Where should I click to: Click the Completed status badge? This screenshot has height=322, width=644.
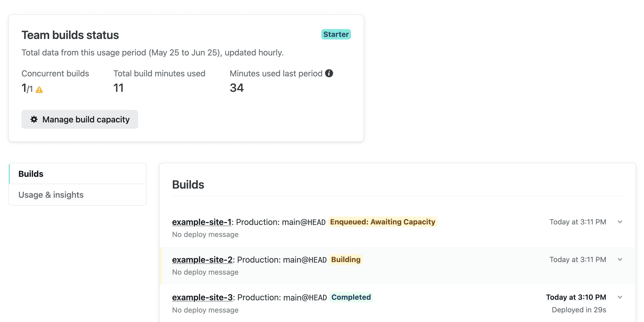coord(351,297)
